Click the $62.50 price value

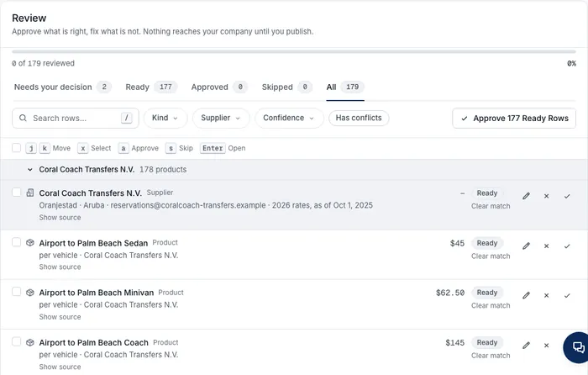coord(450,293)
